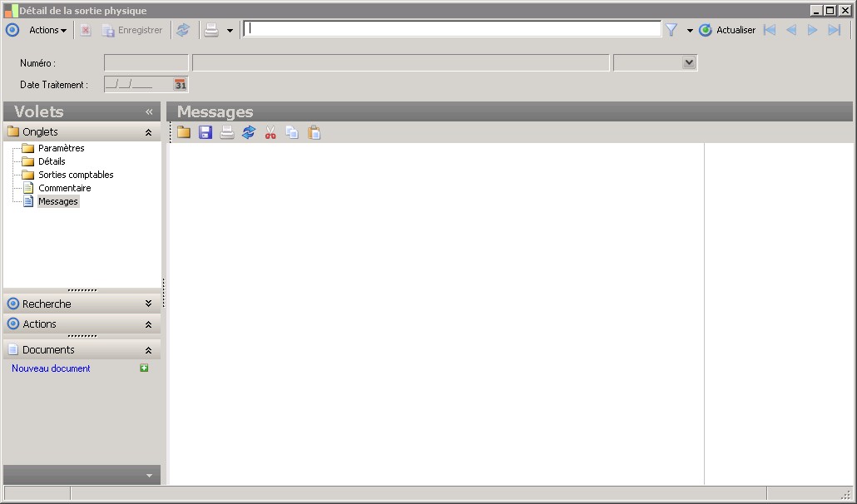The image size is (857, 504).
Task: Click the open folder icon in Messages toolbar
Action: pyautogui.click(x=184, y=132)
